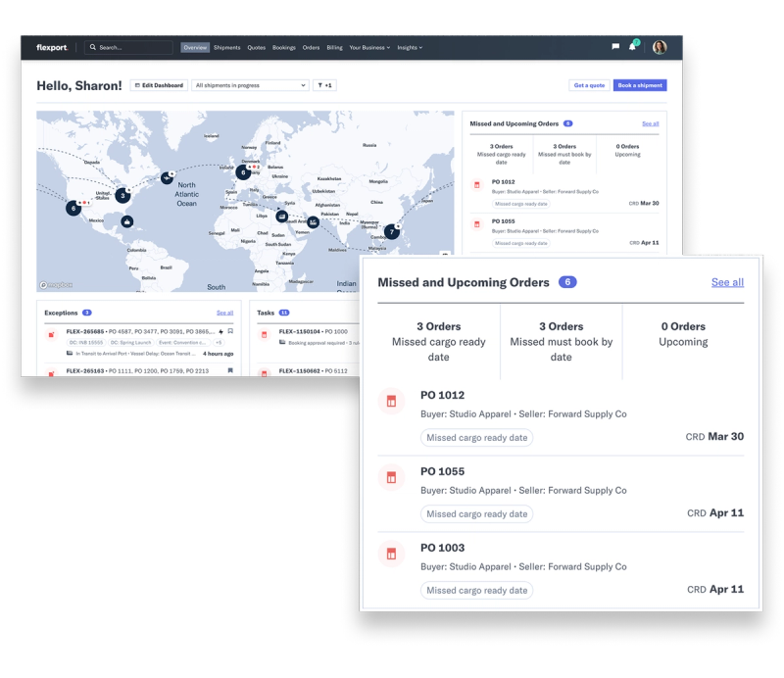Click the flexport logo
Image resolution: width=784 pixels, height=678 pixels.
coord(52,47)
